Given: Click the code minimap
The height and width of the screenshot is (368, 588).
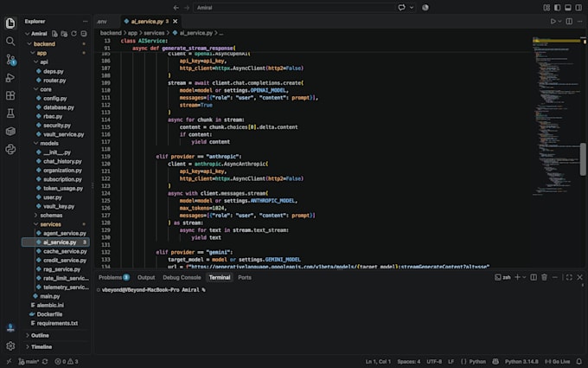Looking at the screenshot, I should click(x=555, y=116).
